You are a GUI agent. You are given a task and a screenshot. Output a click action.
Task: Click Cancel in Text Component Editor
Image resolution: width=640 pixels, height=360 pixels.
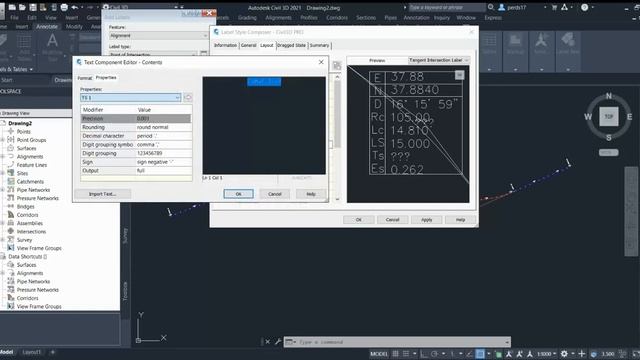(x=275, y=194)
